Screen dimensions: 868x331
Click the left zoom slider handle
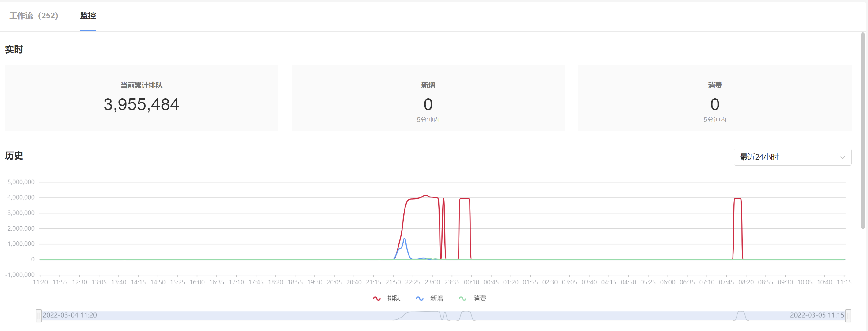tap(39, 315)
